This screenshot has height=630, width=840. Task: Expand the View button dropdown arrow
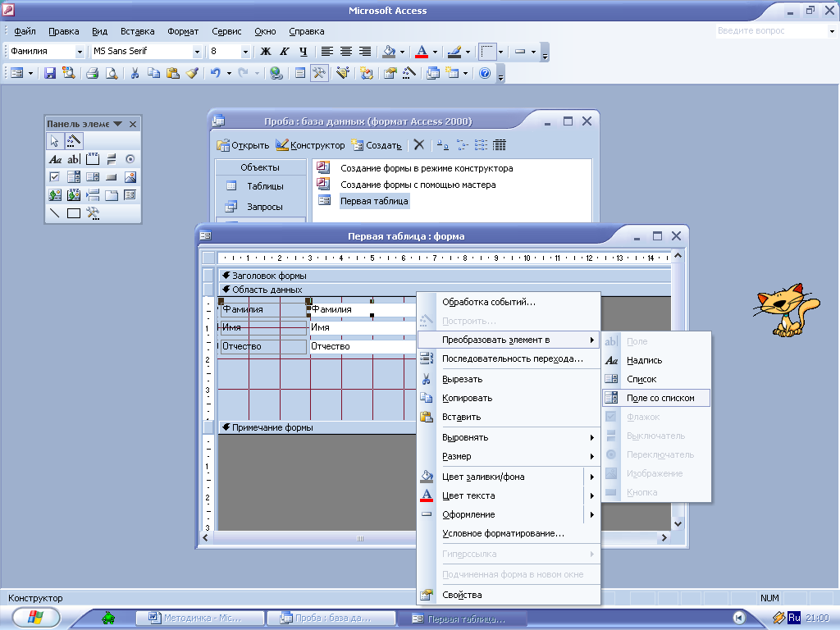30,73
